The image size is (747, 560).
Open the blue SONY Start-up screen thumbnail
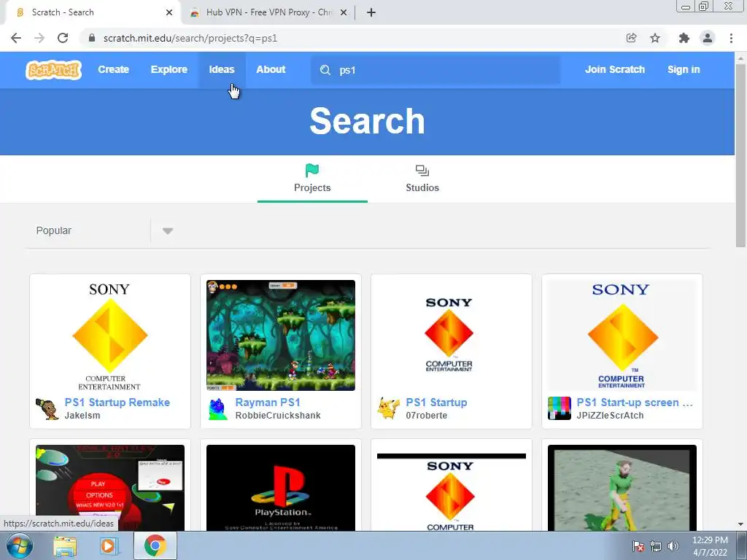622,335
